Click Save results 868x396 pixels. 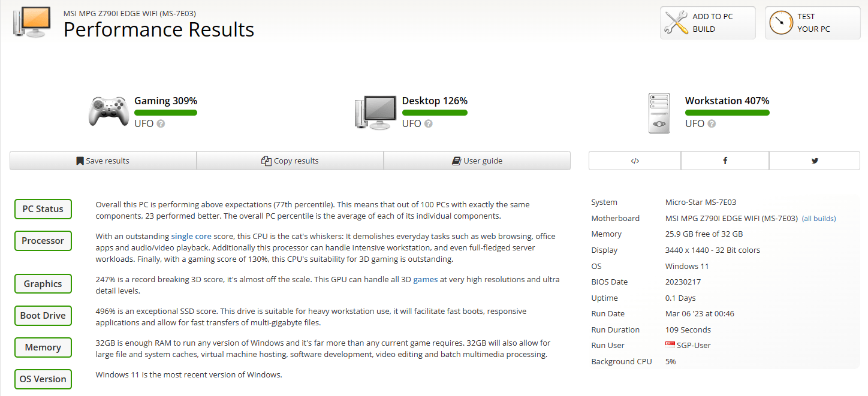[103, 161]
